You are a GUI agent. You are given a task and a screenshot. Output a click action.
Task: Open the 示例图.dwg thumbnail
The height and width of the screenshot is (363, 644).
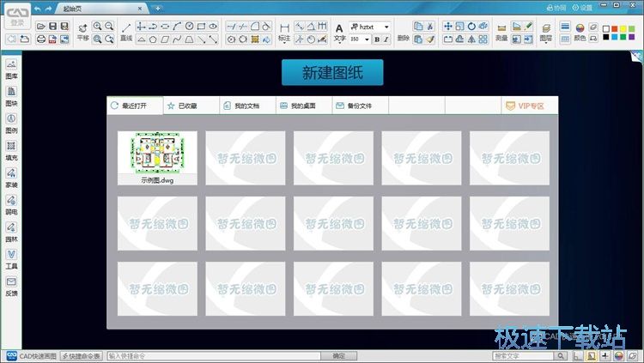pos(157,158)
